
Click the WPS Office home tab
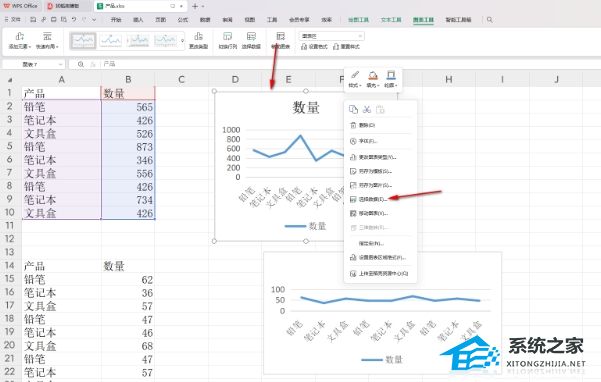tap(21, 6)
